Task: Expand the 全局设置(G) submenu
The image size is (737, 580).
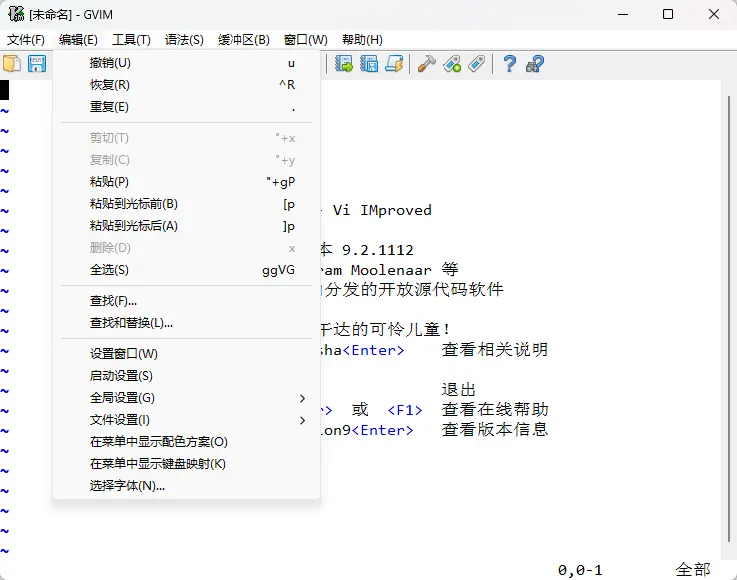Action: point(187,398)
